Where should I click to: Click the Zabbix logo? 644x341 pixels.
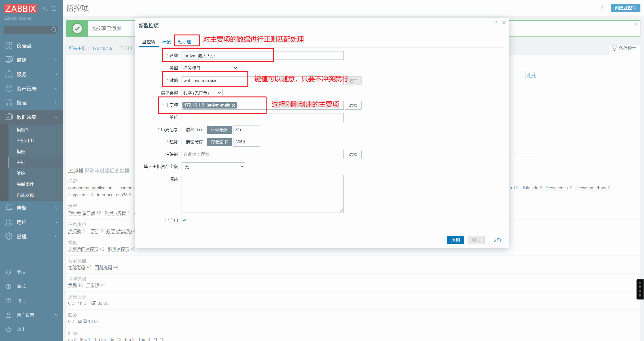pos(21,9)
